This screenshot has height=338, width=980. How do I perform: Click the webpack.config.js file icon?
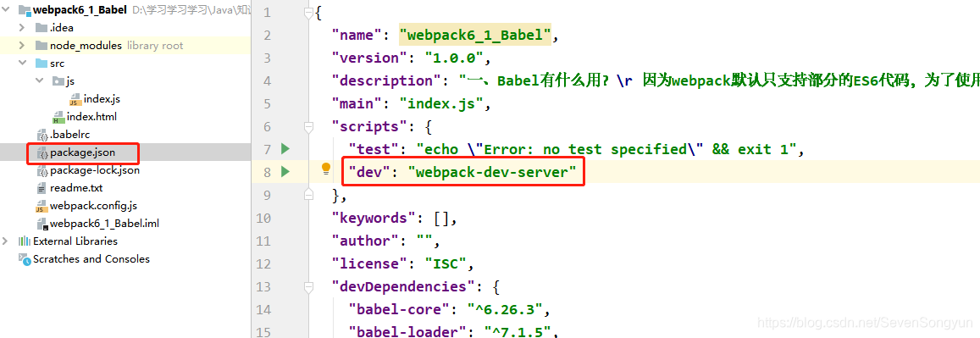point(42,206)
